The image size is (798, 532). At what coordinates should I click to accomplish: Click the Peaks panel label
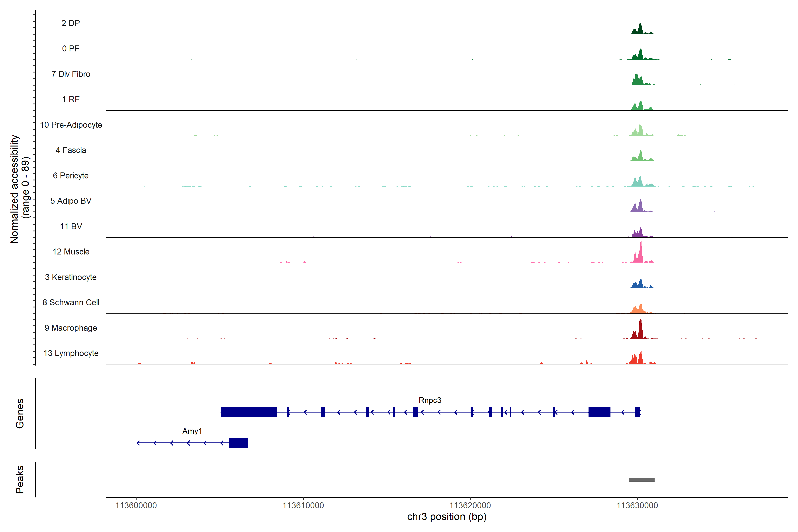coord(20,479)
